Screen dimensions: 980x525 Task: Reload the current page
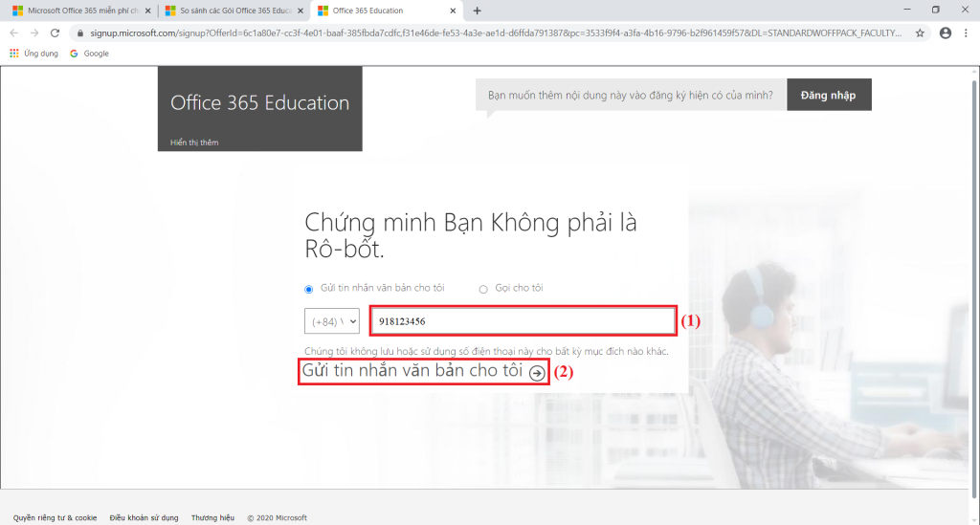[55, 33]
